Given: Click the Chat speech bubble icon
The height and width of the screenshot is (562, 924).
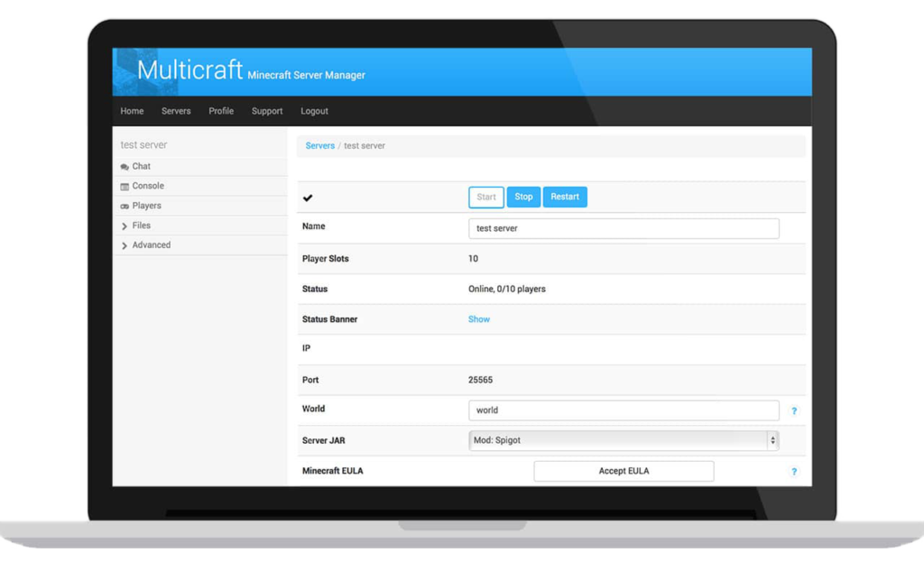Looking at the screenshot, I should tap(125, 167).
